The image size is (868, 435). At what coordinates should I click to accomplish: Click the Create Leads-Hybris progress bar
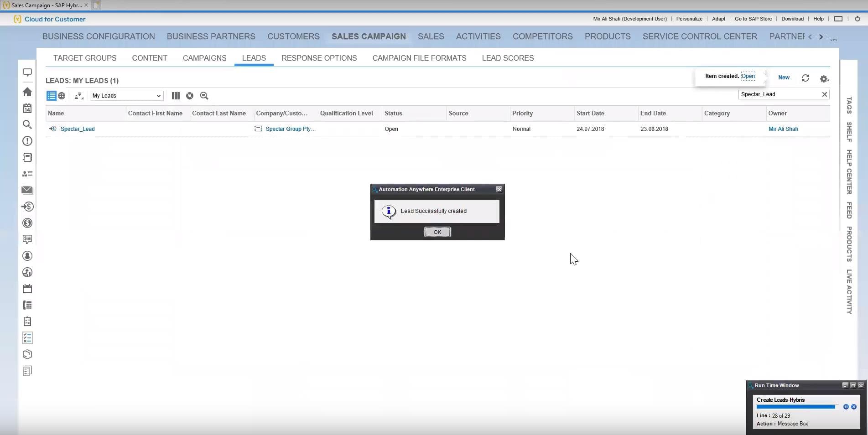[796, 407]
